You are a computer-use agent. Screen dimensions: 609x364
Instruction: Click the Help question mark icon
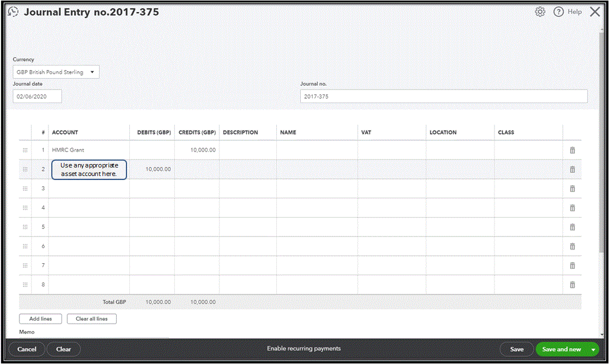(x=558, y=12)
